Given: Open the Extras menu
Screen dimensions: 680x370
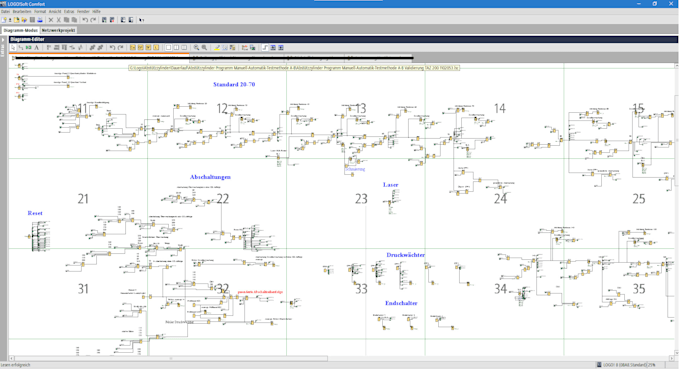Looking at the screenshot, I should (x=69, y=12).
